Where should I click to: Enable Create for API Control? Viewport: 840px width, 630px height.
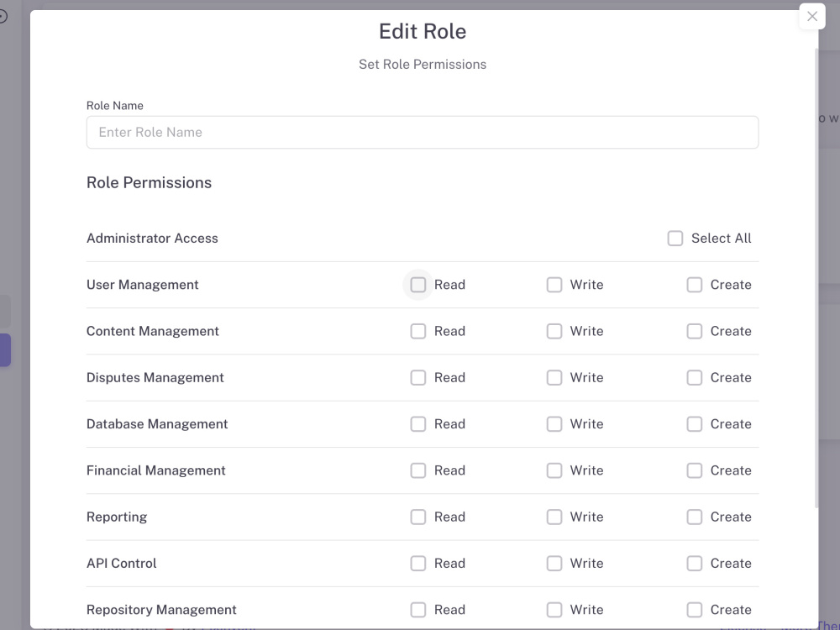[695, 564]
